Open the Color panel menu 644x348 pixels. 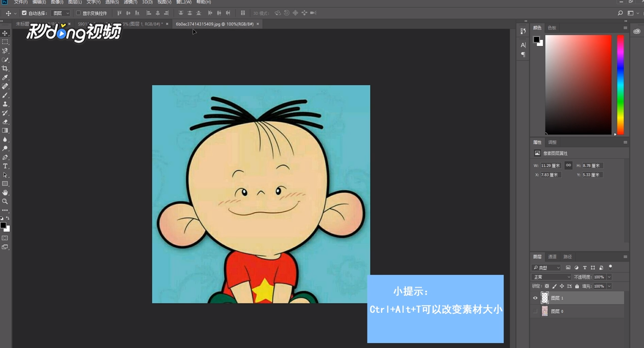(x=625, y=28)
